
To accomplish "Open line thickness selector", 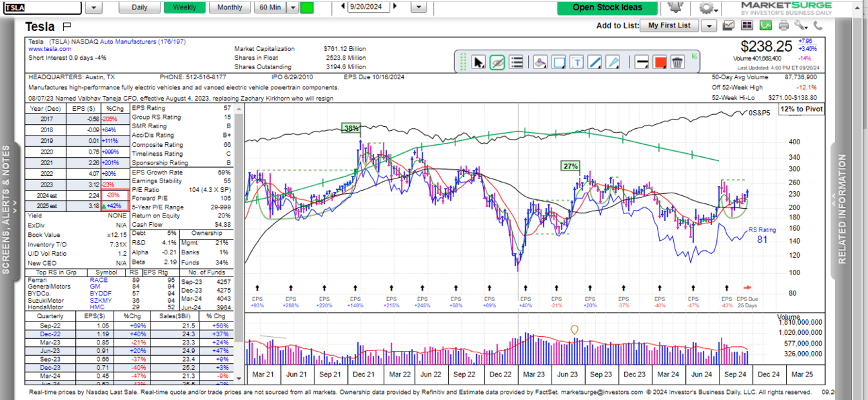I will click(641, 62).
